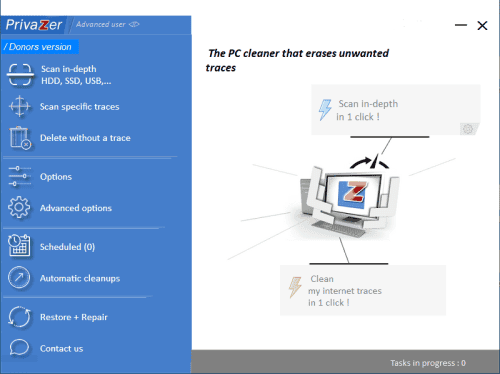Start Scan in-depth in 1 click
500x374 pixels.
click(x=396, y=110)
